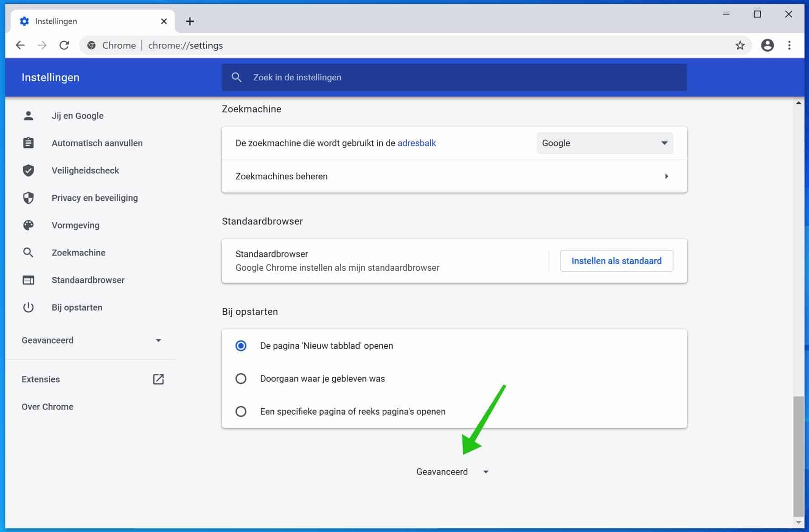
Task: Select 'De pagina Nieuw tabblad openen' radio
Action: pos(241,346)
